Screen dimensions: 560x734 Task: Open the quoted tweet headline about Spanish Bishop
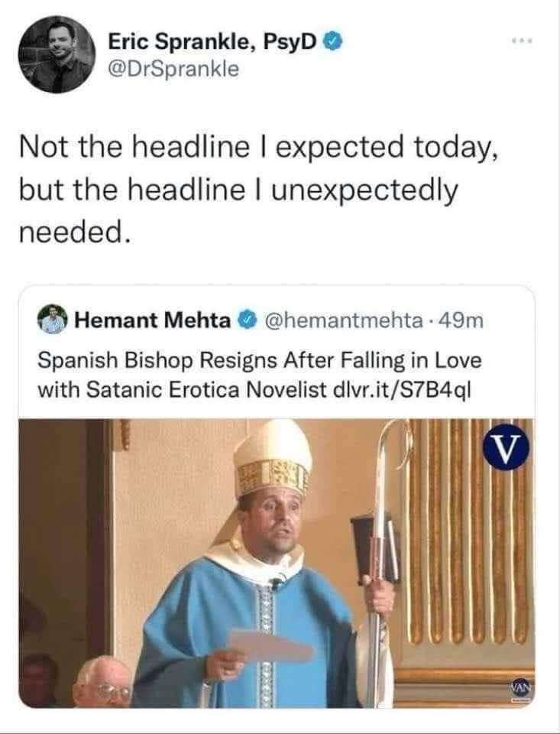260,375
